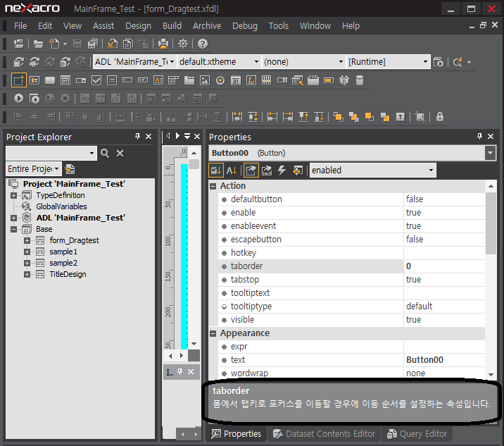Toggle categorized view of properties
The height and width of the screenshot is (446, 504).
coord(216,171)
